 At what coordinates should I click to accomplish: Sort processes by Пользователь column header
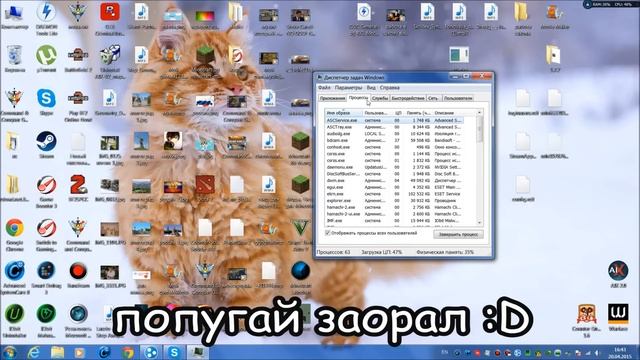(377, 113)
